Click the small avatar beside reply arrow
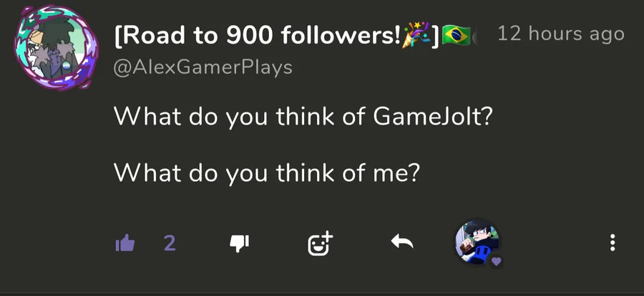Screen dimensions: 644x296 click(477, 242)
